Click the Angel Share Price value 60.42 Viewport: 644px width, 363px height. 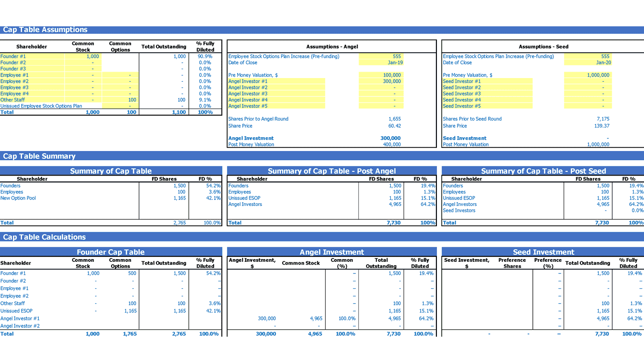tap(394, 126)
